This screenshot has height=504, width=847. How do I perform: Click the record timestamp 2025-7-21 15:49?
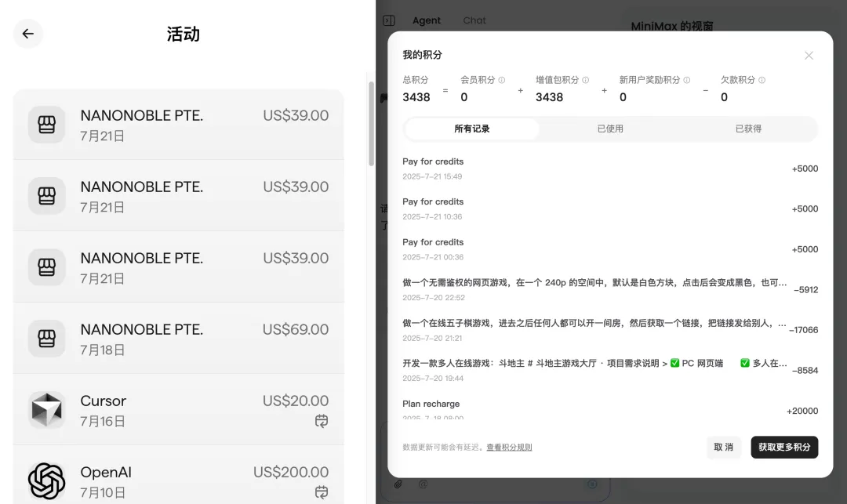(x=432, y=176)
